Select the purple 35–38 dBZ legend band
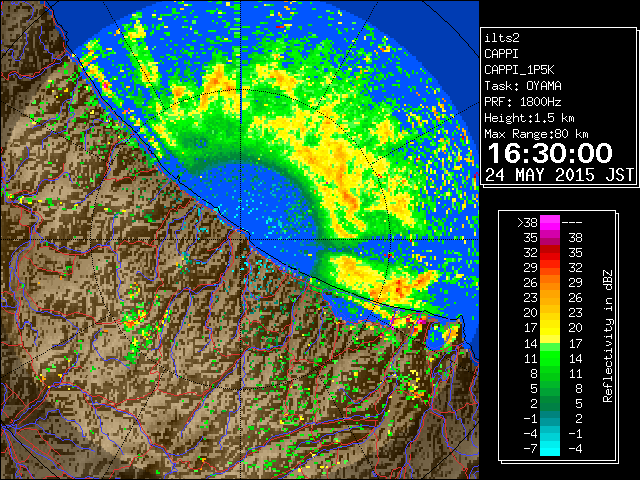 [550, 238]
